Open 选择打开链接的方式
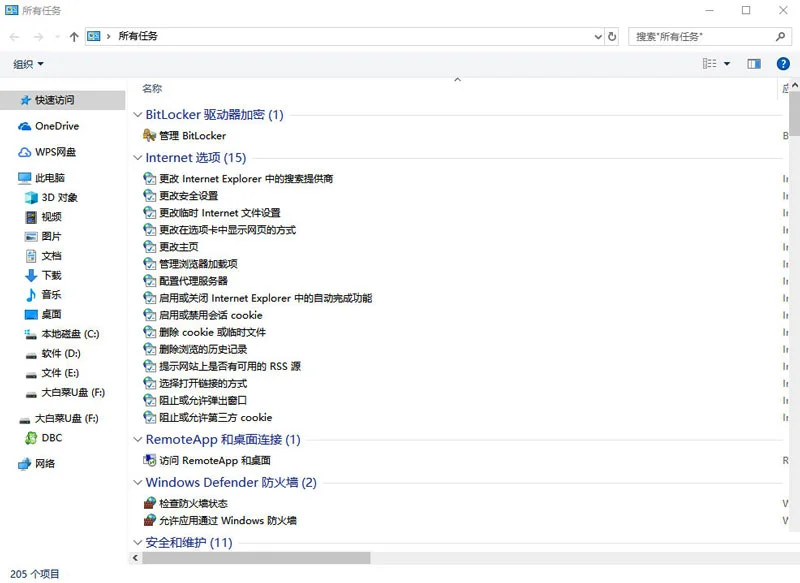800x583 pixels. click(x=203, y=384)
